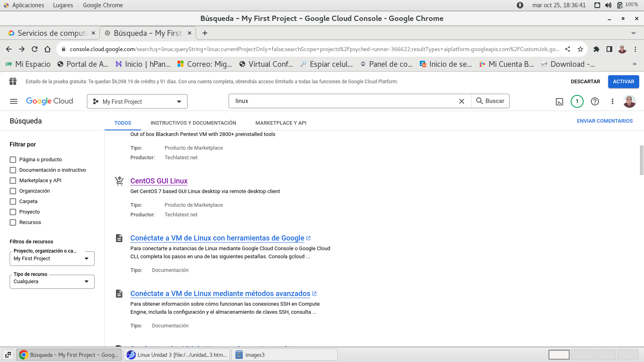Switch to Instructivos y Documentación tab
The image size is (644, 362).
point(193,123)
